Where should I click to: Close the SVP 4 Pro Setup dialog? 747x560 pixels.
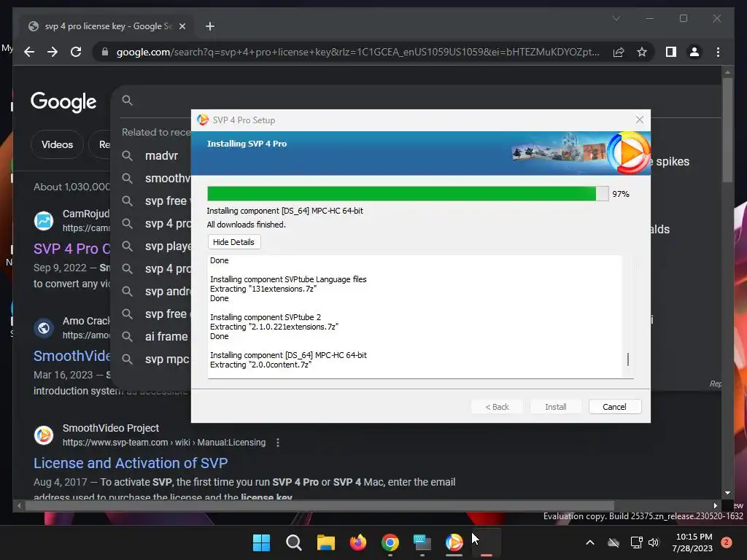coord(639,120)
